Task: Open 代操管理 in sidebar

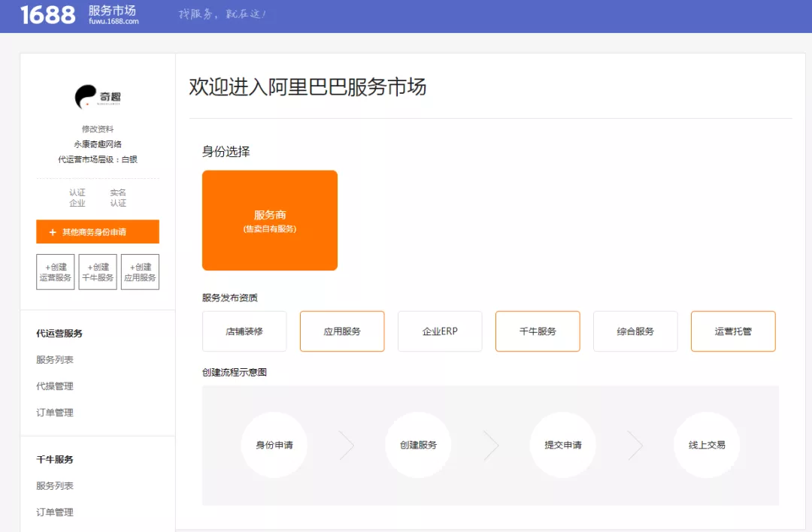Action: click(x=55, y=386)
